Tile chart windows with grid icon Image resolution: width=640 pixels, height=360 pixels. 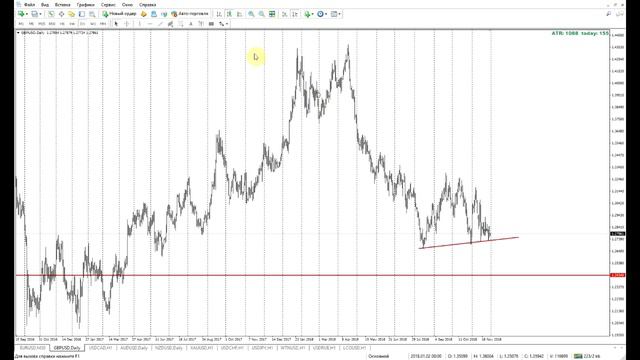pyautogui.click(x=272, y=14)
